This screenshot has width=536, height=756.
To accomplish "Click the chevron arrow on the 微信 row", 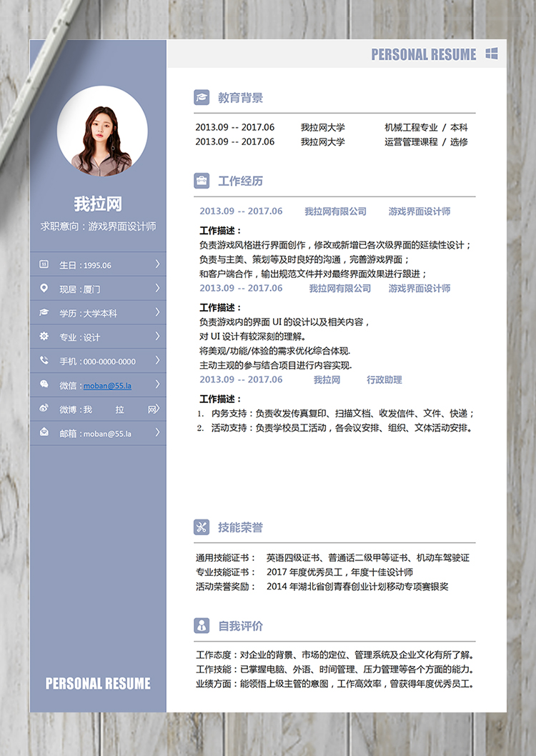I will (157, 384).
